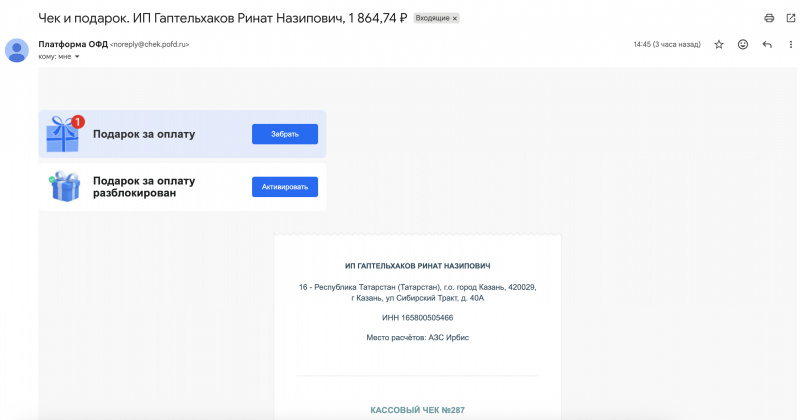Viewport: 800px width, 420px height.
Task: Expand recipient details next to 'кому: мне'
Action: tap(76, 56)
